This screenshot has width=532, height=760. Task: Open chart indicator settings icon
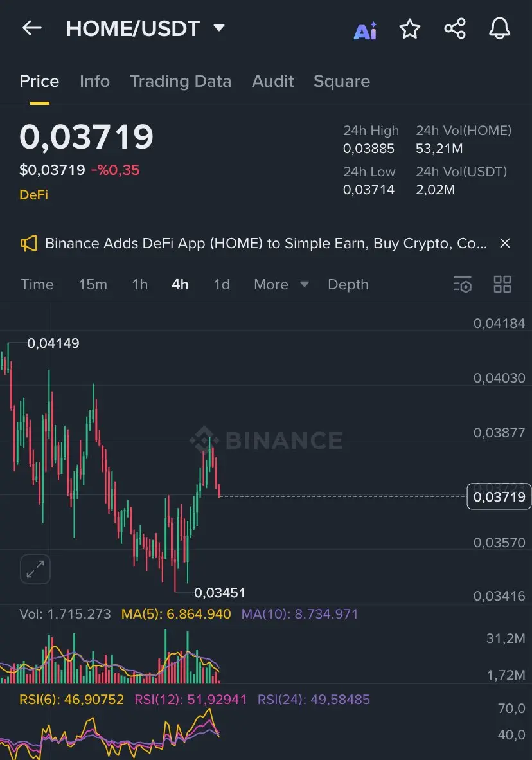(463, 284)
